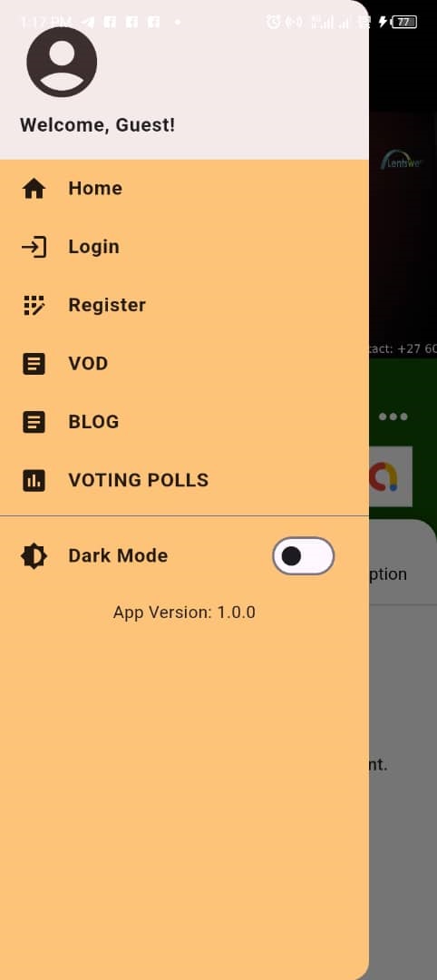Tap the App Version 1.0.0 text
The image size is (437, 980).
pyautogui.click(x=184, y=612)
